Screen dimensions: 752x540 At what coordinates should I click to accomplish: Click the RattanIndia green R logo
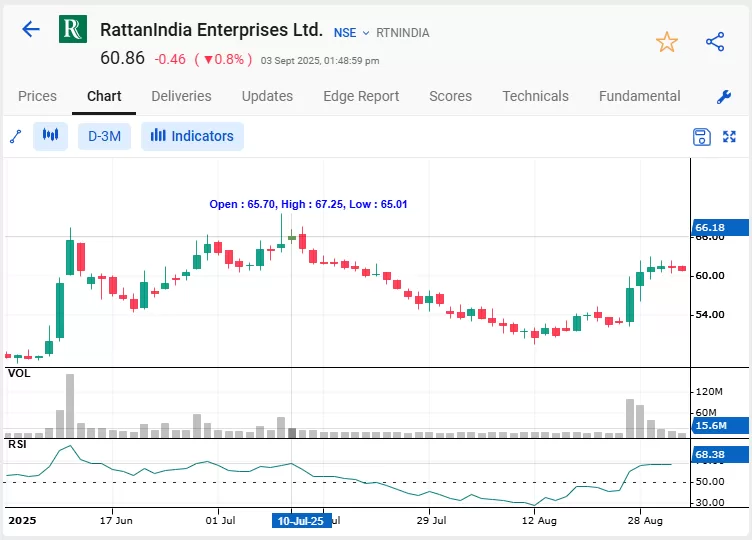point(73,29)
